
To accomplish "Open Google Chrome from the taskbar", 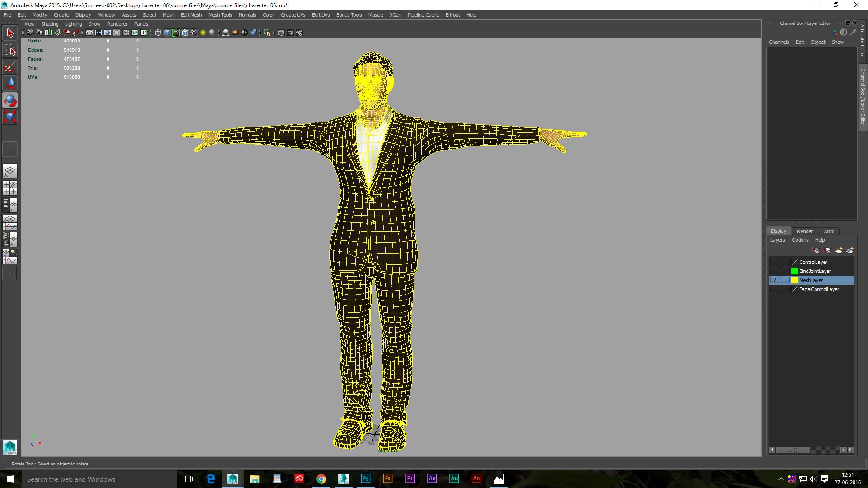I will tap(321, 479).
